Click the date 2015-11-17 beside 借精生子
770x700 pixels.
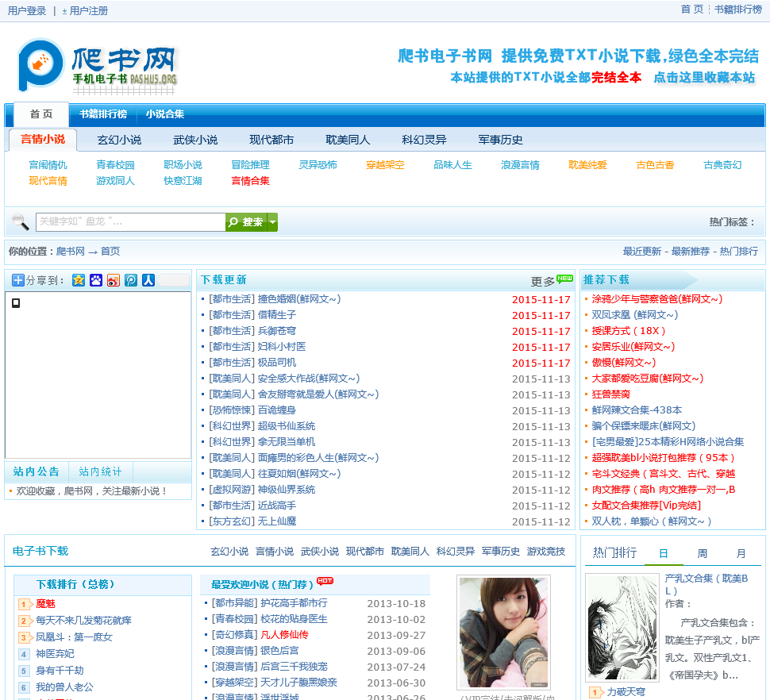tap(541, 316)
